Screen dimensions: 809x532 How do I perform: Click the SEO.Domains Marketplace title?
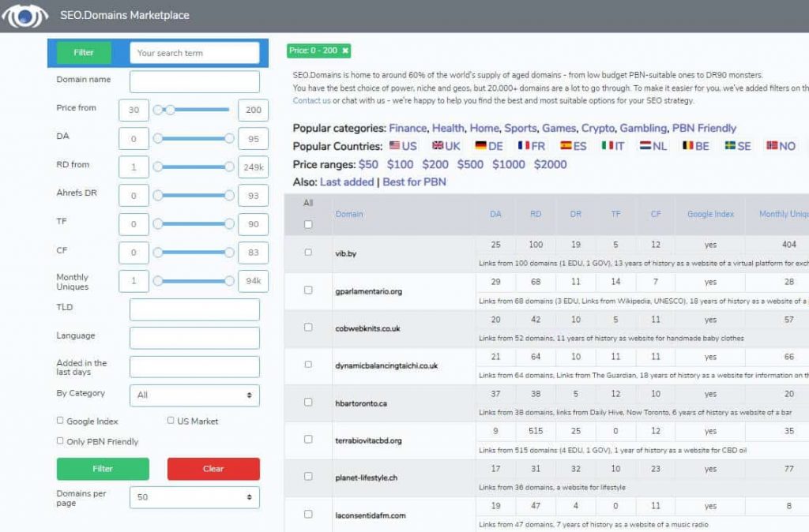(125, 16)
